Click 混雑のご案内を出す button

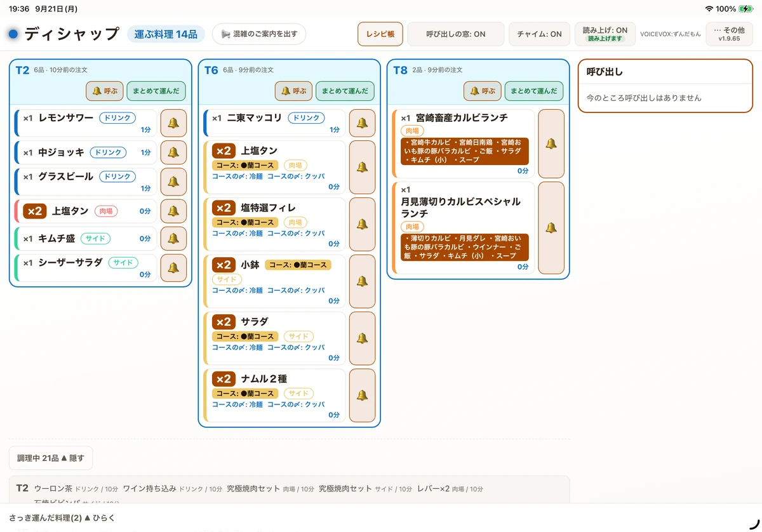click(x=259, y=34)
